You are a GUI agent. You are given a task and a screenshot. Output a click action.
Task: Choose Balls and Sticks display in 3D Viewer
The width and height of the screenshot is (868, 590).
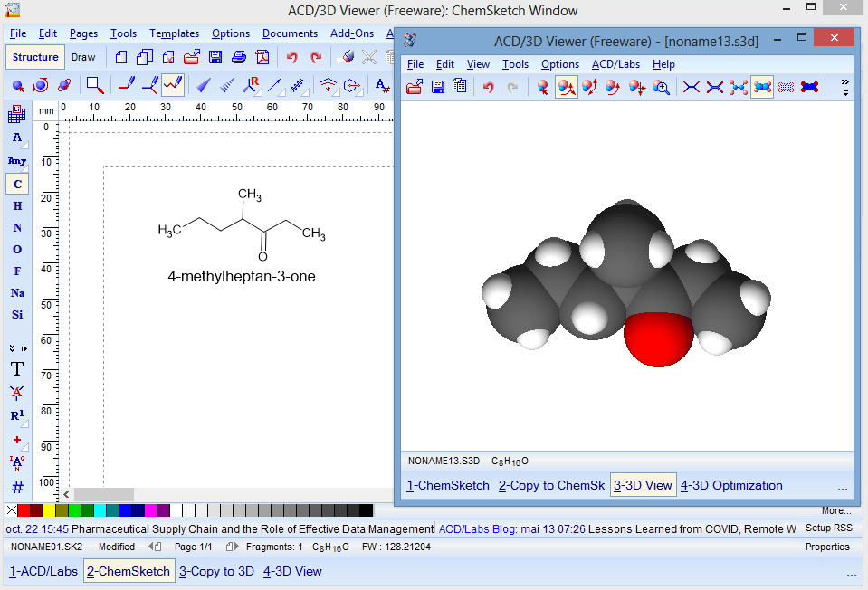[x=739, y=87]
